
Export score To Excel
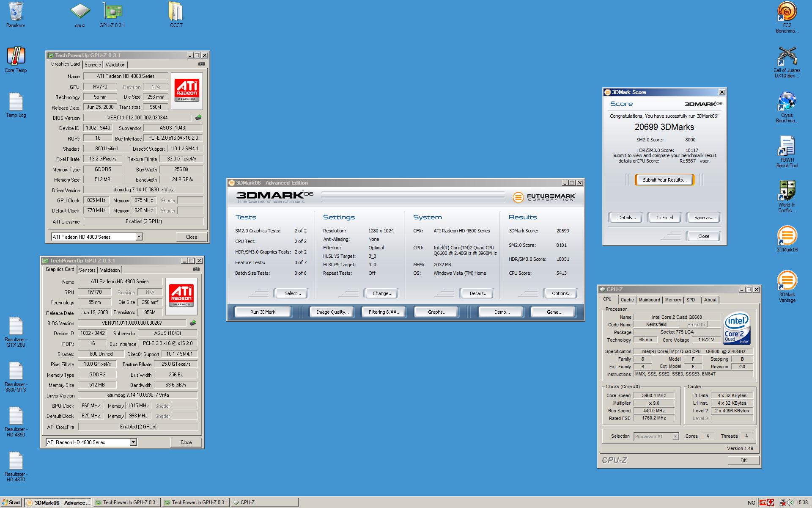tap(664, 218)
